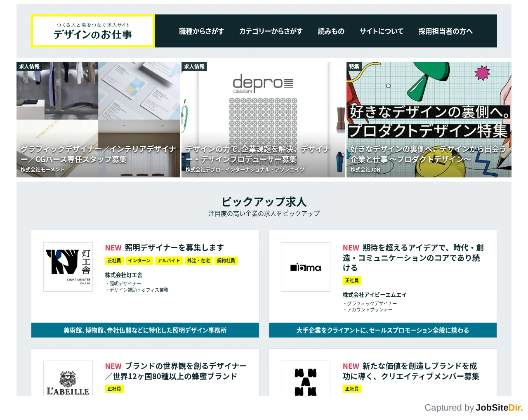Open the ブランドの世界観を創るデザイナー job title

coord(176,371)
